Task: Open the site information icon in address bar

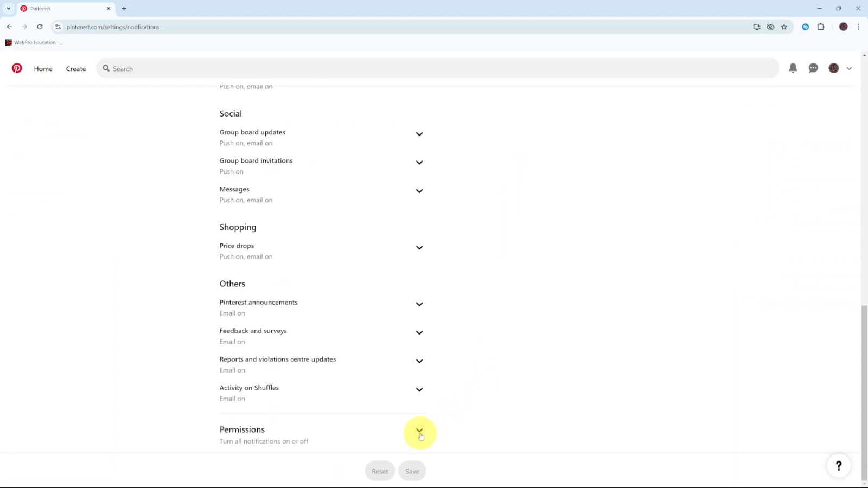Action: click(58, 27)
